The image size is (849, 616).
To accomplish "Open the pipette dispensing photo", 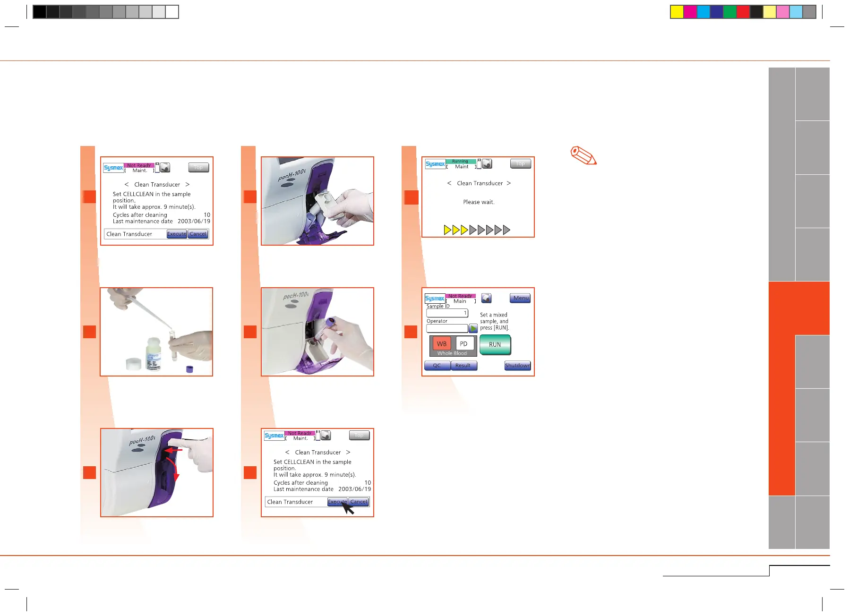I will (x=156, y=332).
